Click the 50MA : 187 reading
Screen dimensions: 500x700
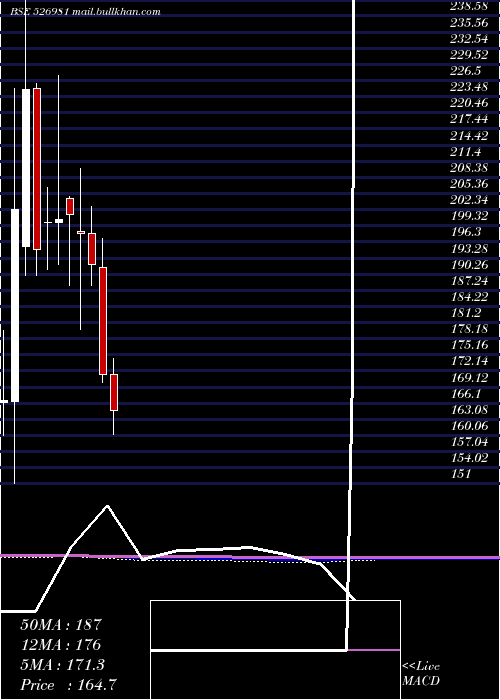(x=61, y=625)
